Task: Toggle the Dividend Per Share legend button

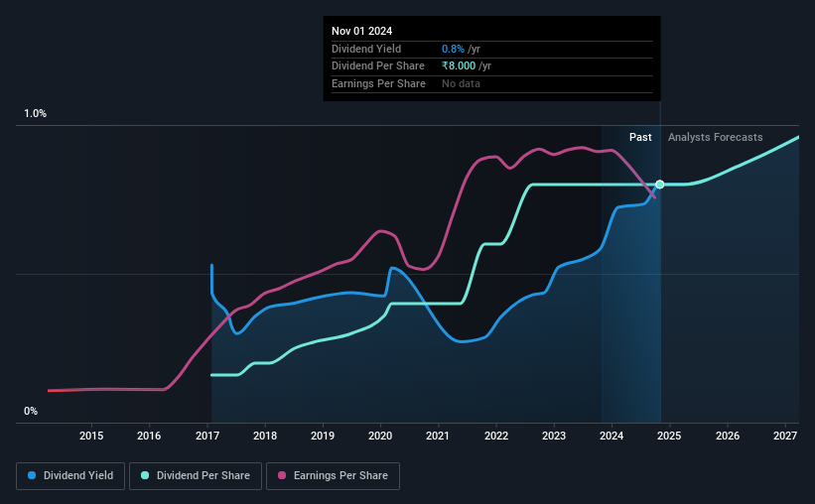Action: click(196, 476)
